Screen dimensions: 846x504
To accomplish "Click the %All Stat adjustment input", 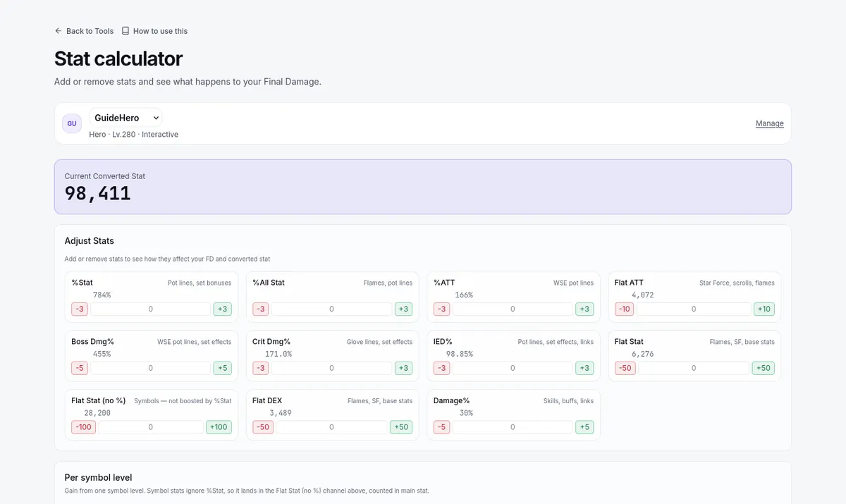I will [x=331, y=309].
